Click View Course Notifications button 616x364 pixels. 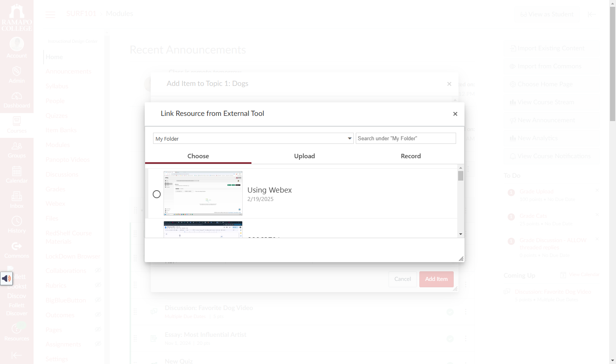(x=551, y=156)
